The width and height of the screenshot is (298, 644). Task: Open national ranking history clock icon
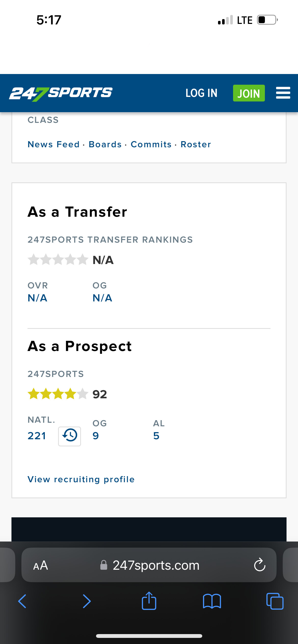70,436
